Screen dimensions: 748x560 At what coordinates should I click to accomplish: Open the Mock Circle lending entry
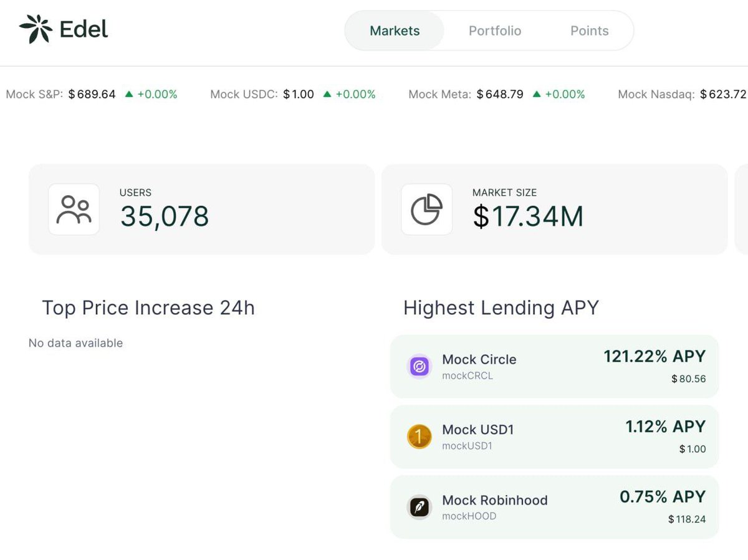(554, 367)
